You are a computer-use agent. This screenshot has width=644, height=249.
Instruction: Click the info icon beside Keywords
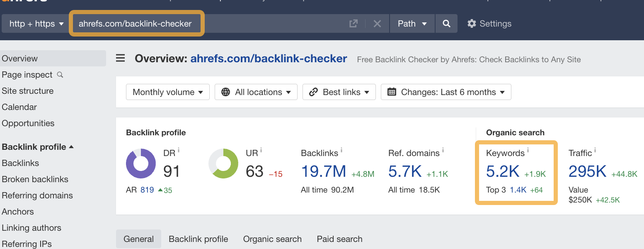tap(528, 150)
